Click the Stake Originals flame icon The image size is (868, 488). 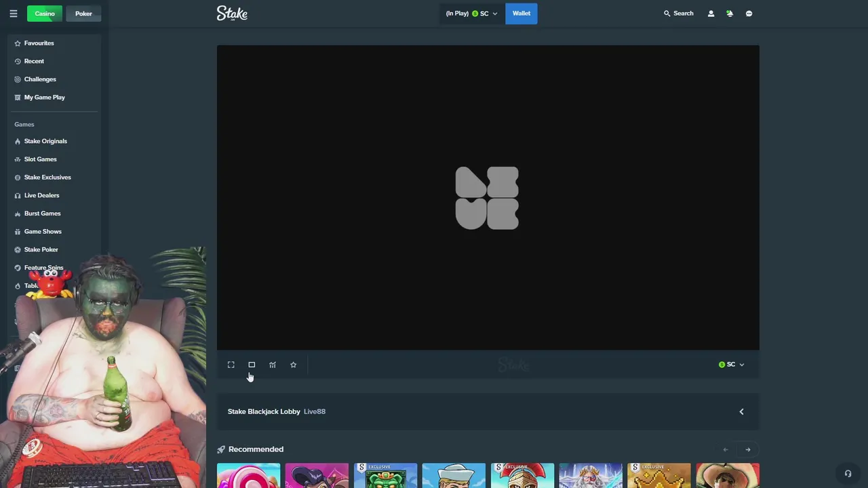pyautogui.click(x=18, y=141)
